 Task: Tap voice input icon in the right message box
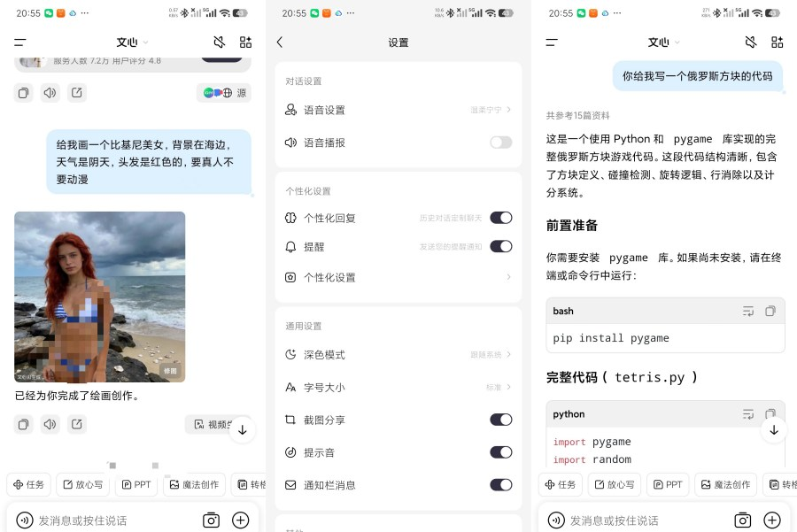tap(556, 520)
